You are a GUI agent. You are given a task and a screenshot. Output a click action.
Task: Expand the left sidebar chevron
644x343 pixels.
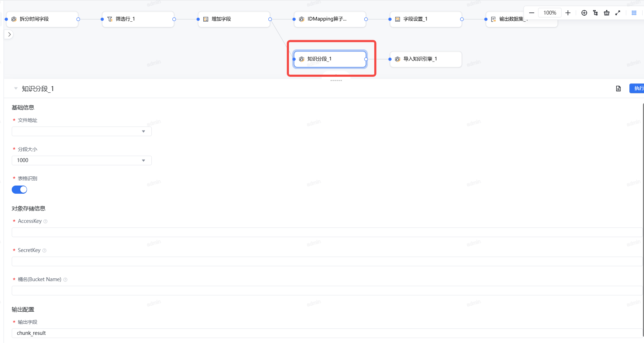coord(9,34)
